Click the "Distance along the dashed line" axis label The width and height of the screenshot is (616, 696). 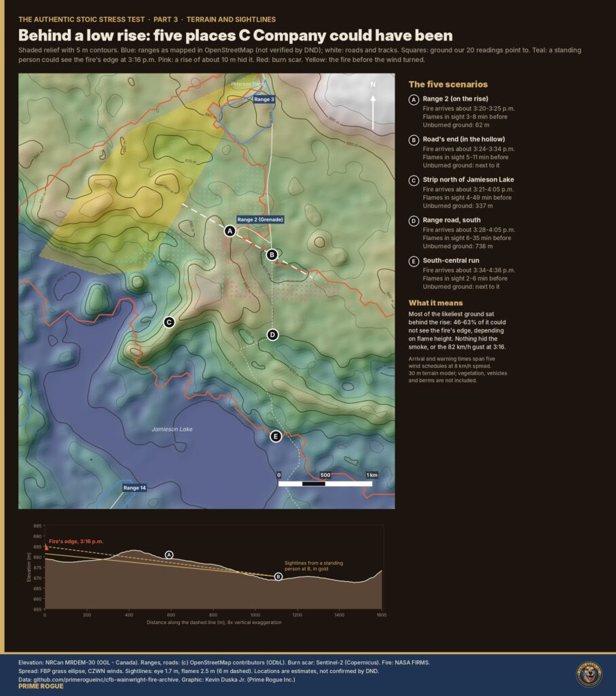214,623
